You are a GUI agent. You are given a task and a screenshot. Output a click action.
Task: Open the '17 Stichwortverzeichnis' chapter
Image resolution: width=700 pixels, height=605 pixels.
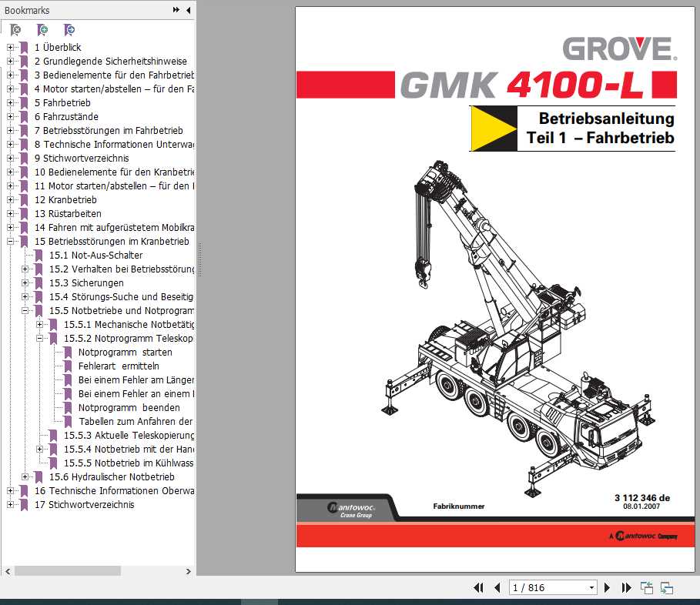[85, 504]
